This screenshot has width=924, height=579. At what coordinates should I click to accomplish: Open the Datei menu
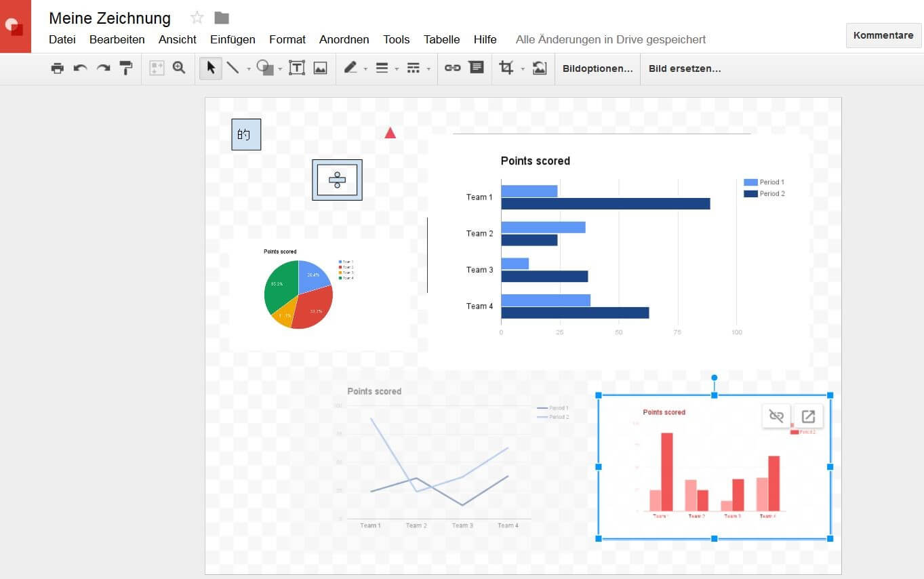pyautogui.click(x=62, y=39)
